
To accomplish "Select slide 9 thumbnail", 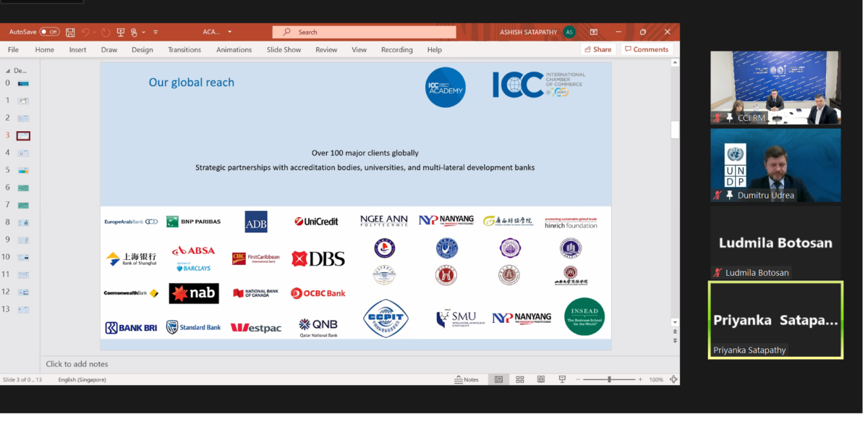I will [x=23, y=240].
